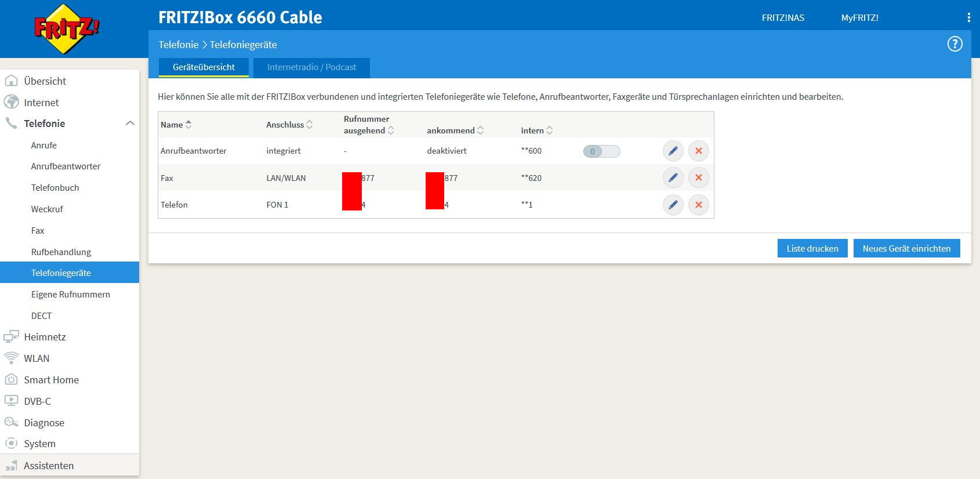Open the three-dot menu in the header

pyautogui.click(x=968, y=17)
